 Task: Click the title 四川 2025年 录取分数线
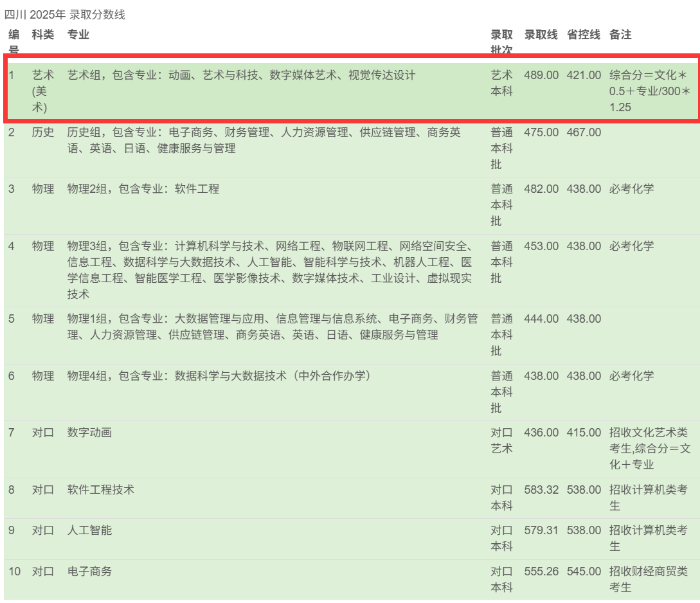tap(65, 15)
